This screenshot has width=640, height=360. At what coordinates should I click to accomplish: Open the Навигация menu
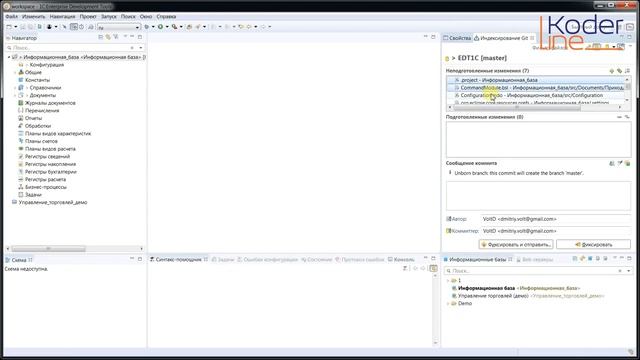click(62, 17)
